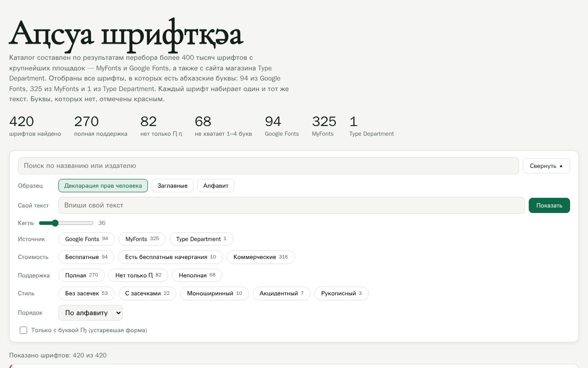Filter style by Моноширинный
This screenshot has height=368, width=588.
click(215, 293)
